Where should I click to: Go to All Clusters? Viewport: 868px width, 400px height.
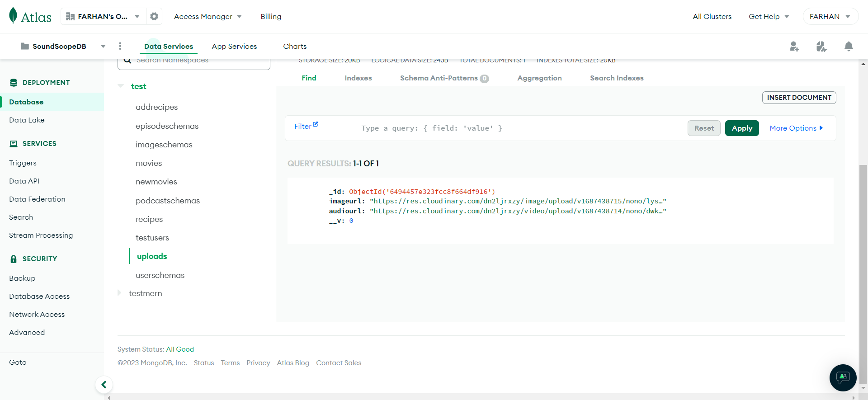712,16
